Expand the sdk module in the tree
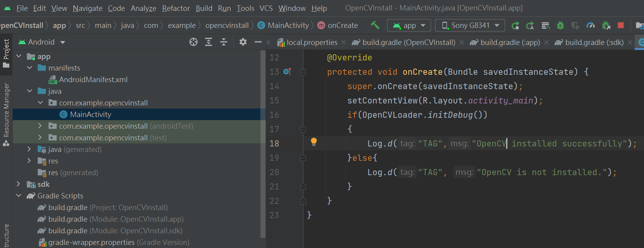 (x=19, y=184)
